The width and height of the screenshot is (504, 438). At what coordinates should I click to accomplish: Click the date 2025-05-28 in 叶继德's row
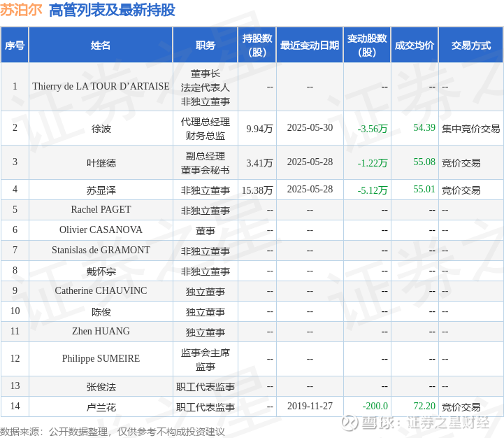310,162
